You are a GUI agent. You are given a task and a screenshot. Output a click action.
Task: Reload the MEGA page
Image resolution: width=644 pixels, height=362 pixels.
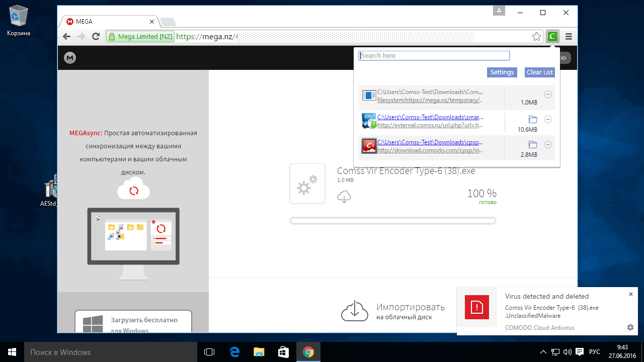[x=96, y=36]
